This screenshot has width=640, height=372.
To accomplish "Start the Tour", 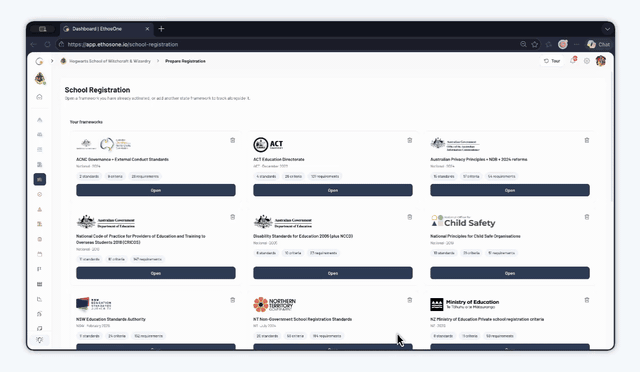I will 552,61.
